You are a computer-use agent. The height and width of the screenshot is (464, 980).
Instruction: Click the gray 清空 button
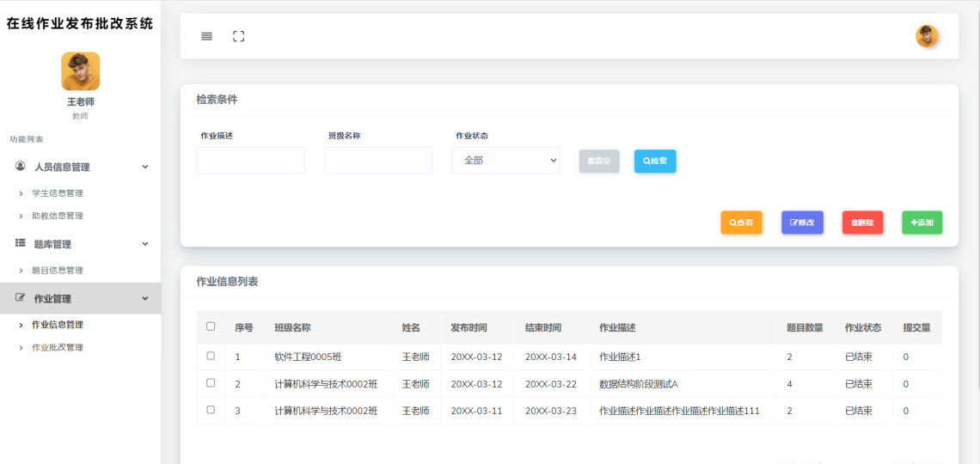click(x=599, y=162)
